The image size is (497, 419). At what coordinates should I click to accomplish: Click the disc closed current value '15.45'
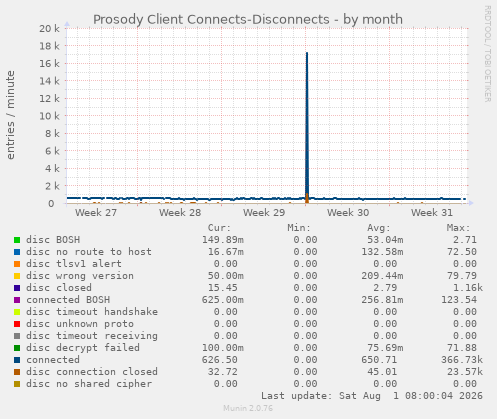point(223,288)
